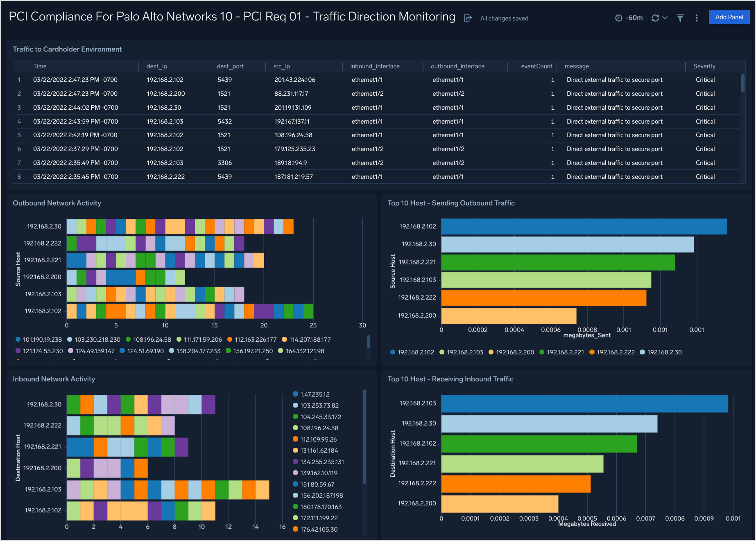Image resolution: width=756 pixels, height=541 pixels.
Task: Open the dashboard three-dot options menu
Action: tap(697, 18)
